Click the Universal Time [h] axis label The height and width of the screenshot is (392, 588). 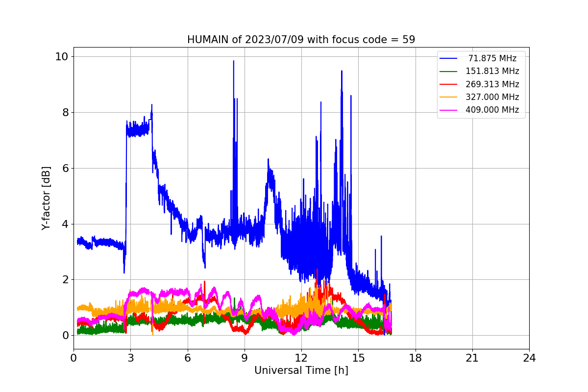(301, 371)
